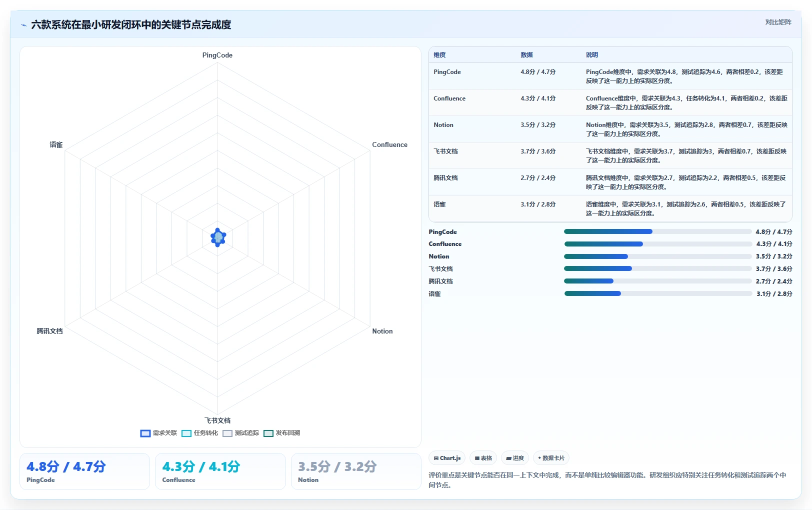The width and height of the screenshot is (812, 510).
Task: Click the Chart.js tag chip
Action: (x=447, y=458)
